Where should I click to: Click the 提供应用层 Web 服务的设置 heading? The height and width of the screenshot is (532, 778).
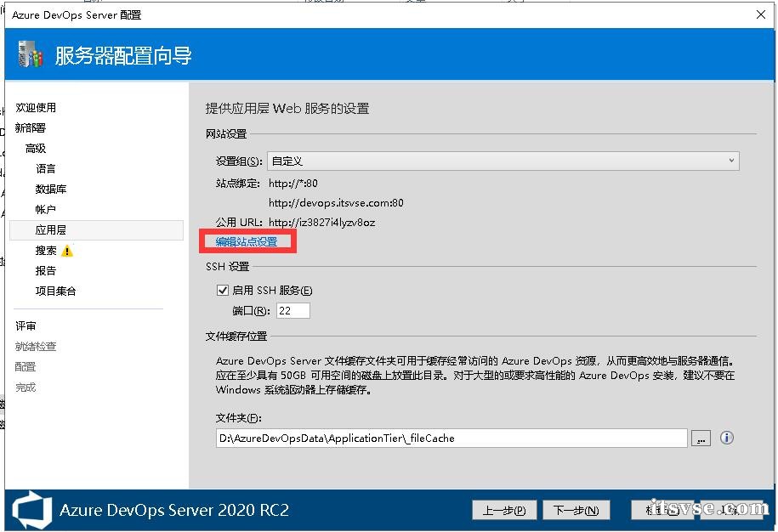[287, 109]
